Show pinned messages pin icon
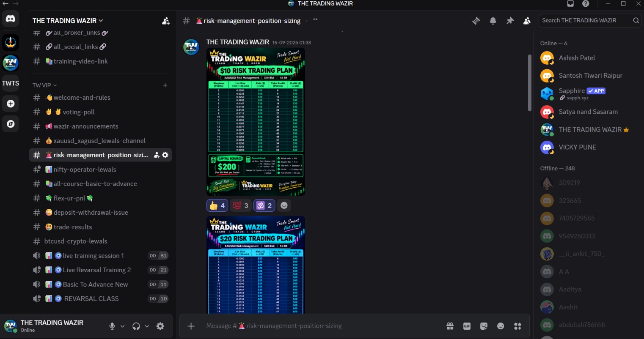The image size is (644, 339). 510,21
